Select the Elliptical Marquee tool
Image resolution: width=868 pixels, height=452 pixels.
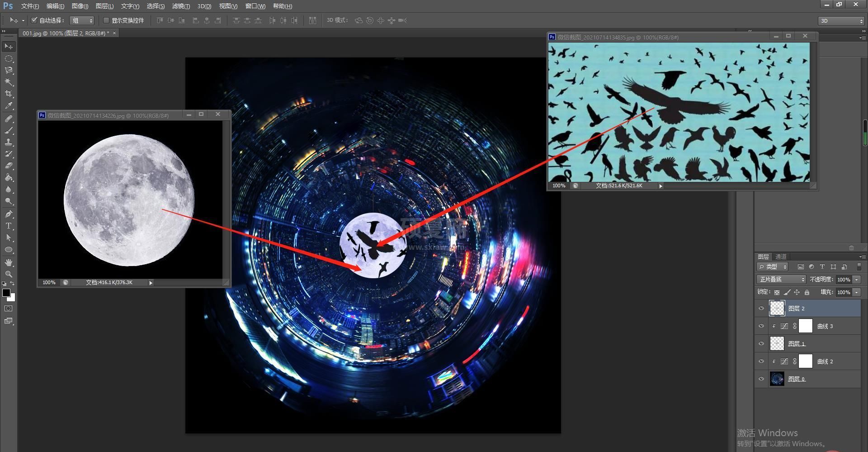[9, 58]
